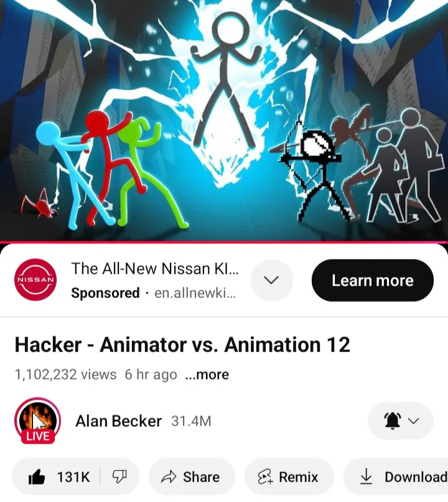The width and height of the screenshot is (448, 502).
Task: Open the Hacker - Animator vs. Animation 12 title
Action: point(182,345)
